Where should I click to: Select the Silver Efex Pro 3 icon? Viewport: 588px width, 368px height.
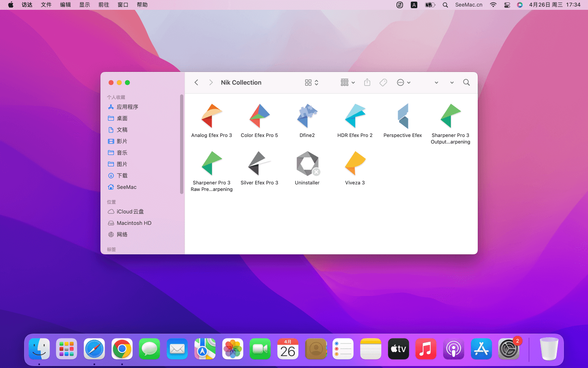pos(259,164)
